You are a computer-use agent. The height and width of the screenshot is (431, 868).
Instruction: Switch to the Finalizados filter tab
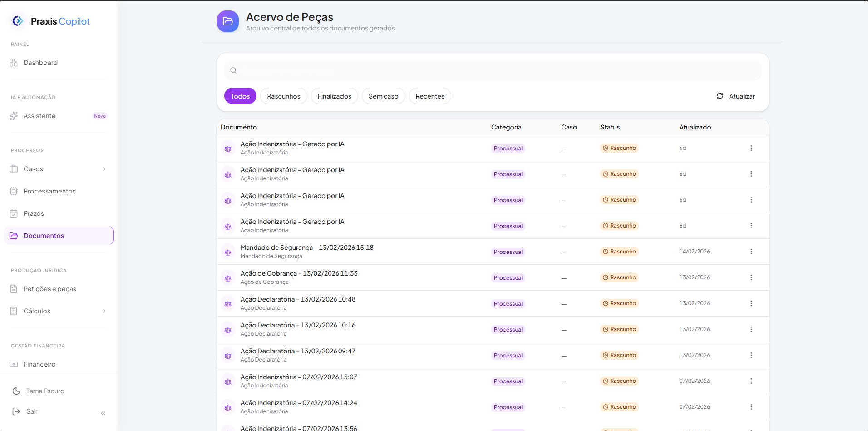click(x=334, y=96)
